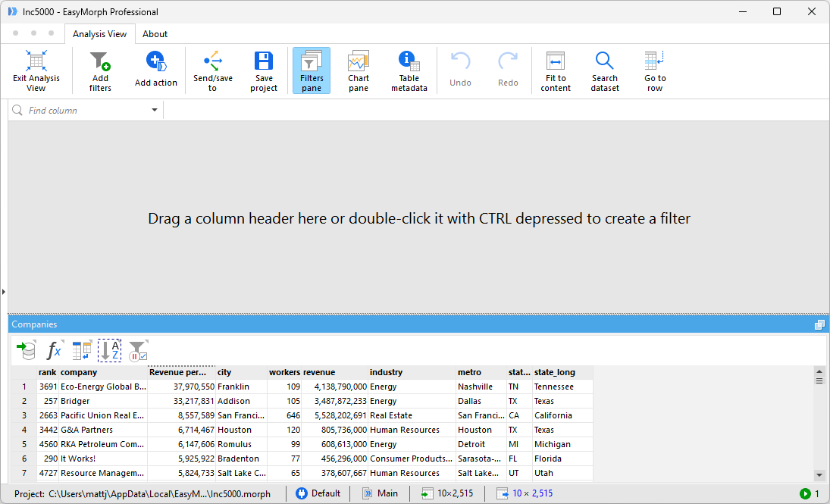The height and width of the screenshot is (504, 830).
Task: Toggle the Chart pane
Action: [359, 70]
